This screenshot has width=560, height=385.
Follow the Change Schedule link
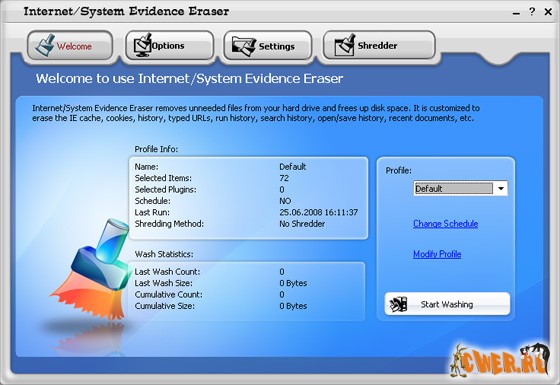[x=445, y=224]
